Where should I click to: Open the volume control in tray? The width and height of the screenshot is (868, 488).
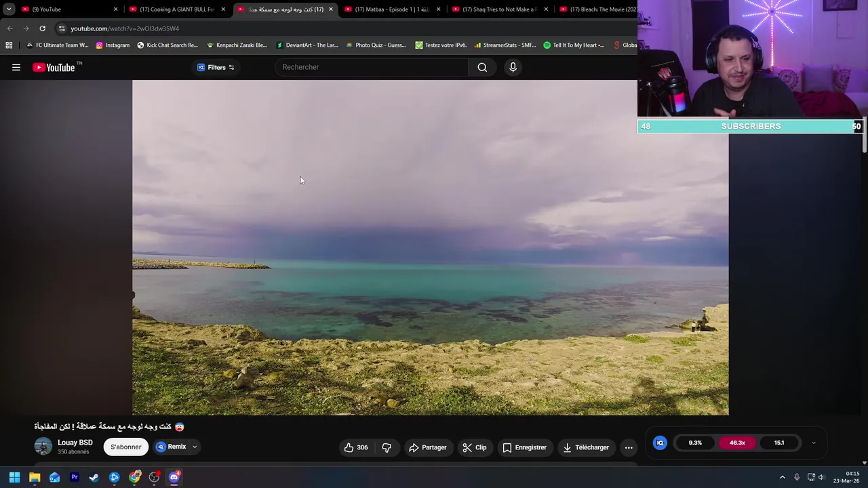pyautogui.click(x=821, y=477)
